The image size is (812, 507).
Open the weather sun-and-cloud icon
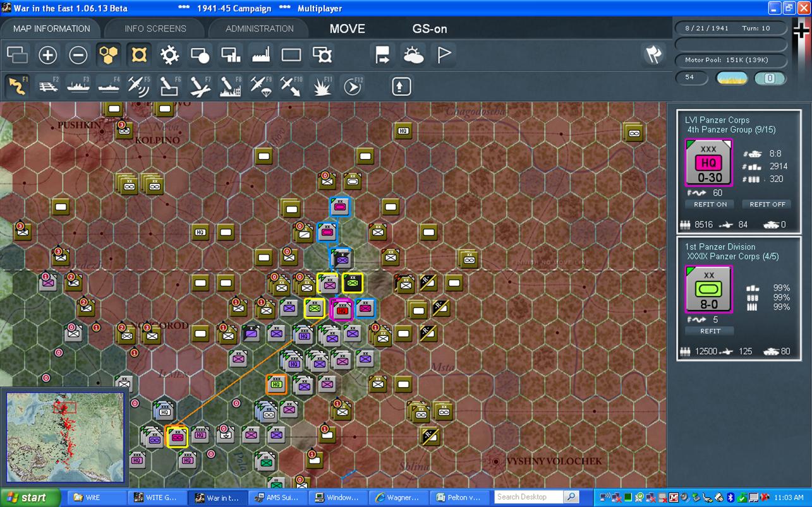414,56
